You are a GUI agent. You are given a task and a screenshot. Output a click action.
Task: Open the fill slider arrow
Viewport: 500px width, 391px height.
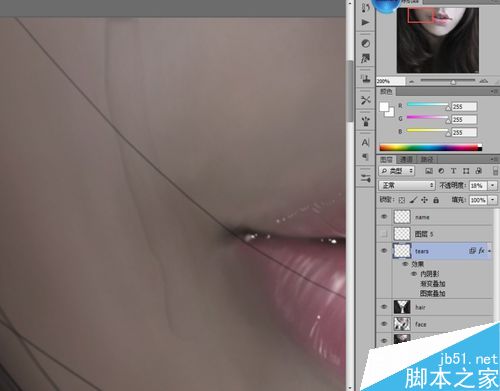[x=493, y=200]
